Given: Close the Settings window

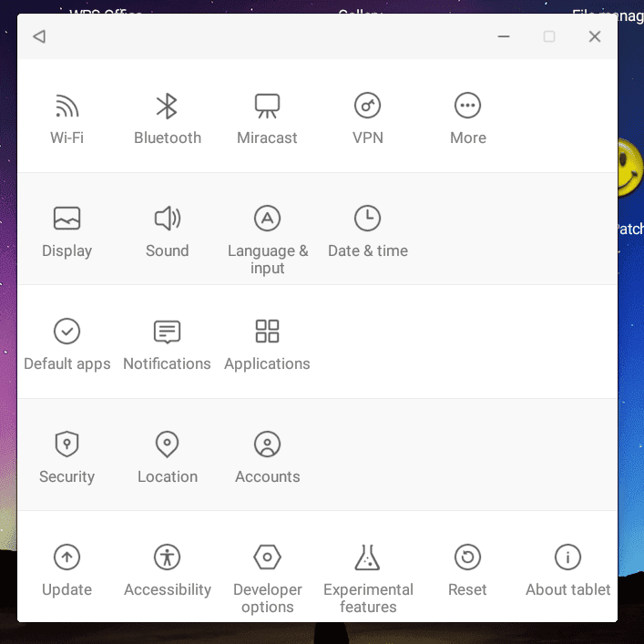Looking at the screenshot, I should (x=595, y=36).
